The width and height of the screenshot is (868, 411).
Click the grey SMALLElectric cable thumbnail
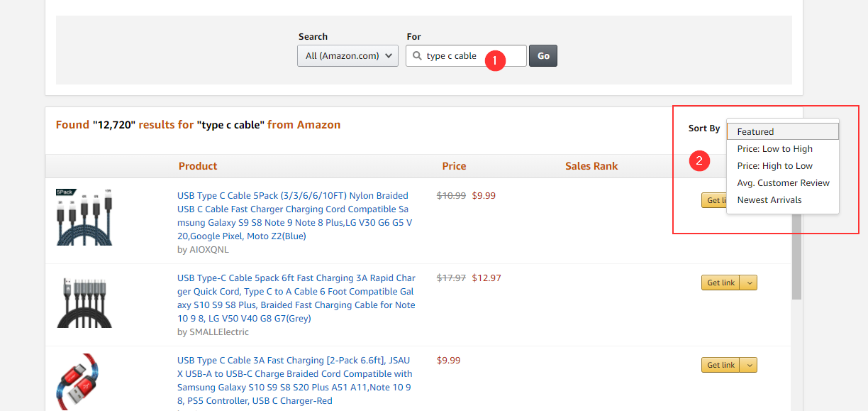(x=84, y=302)
